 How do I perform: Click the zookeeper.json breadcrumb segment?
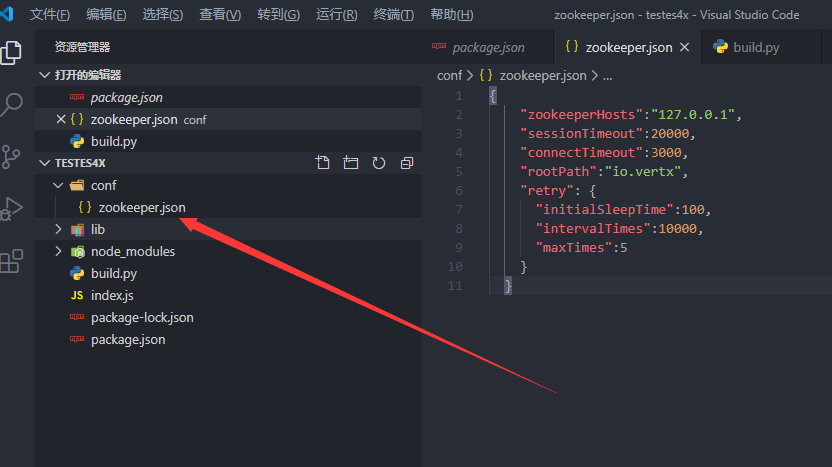[x=533, y=76]
